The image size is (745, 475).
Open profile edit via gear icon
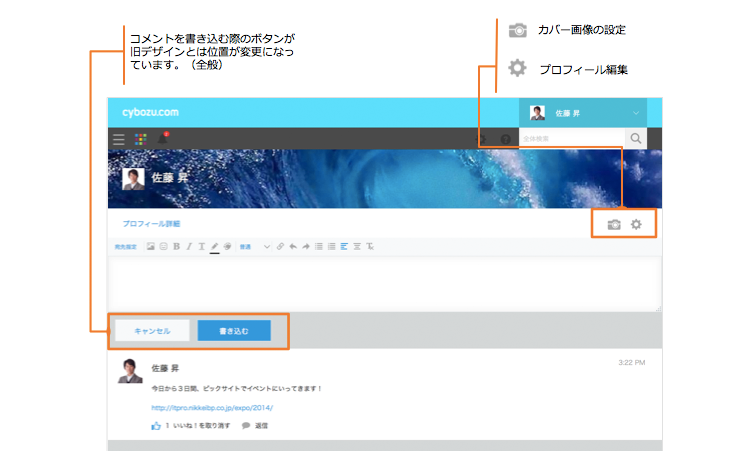click(636, 225)
